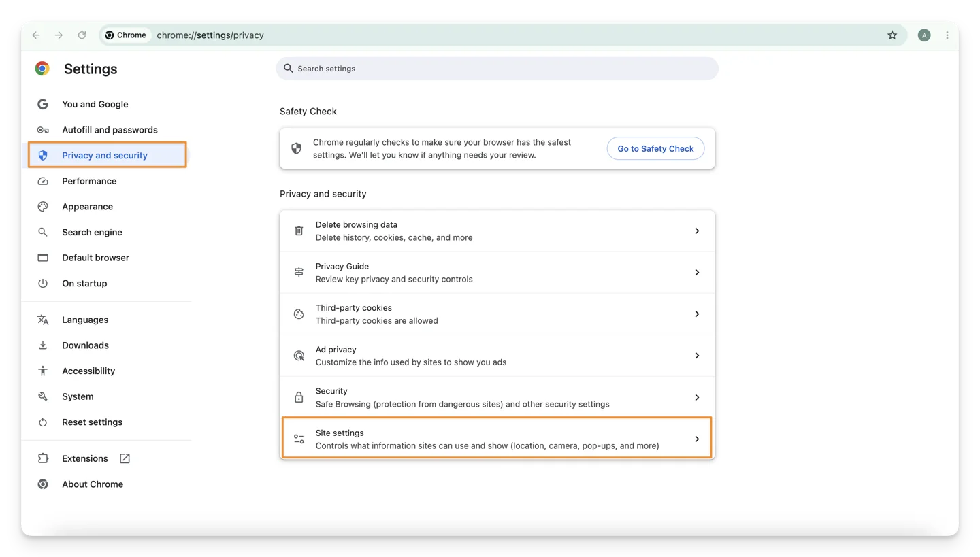Image resolution: width=980 pixels, height=557 pixels.
Task: Open Security row chevron arrow
Action: [x=697, y=397]
